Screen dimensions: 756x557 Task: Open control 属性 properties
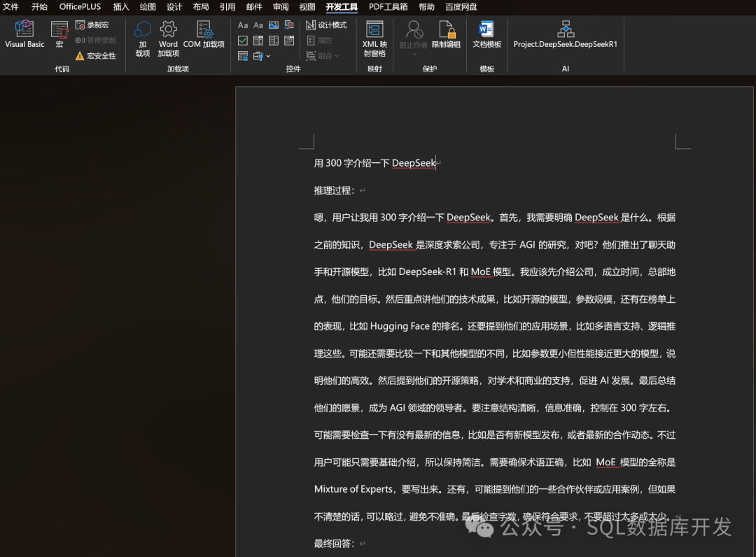click(x=320, y=41)
